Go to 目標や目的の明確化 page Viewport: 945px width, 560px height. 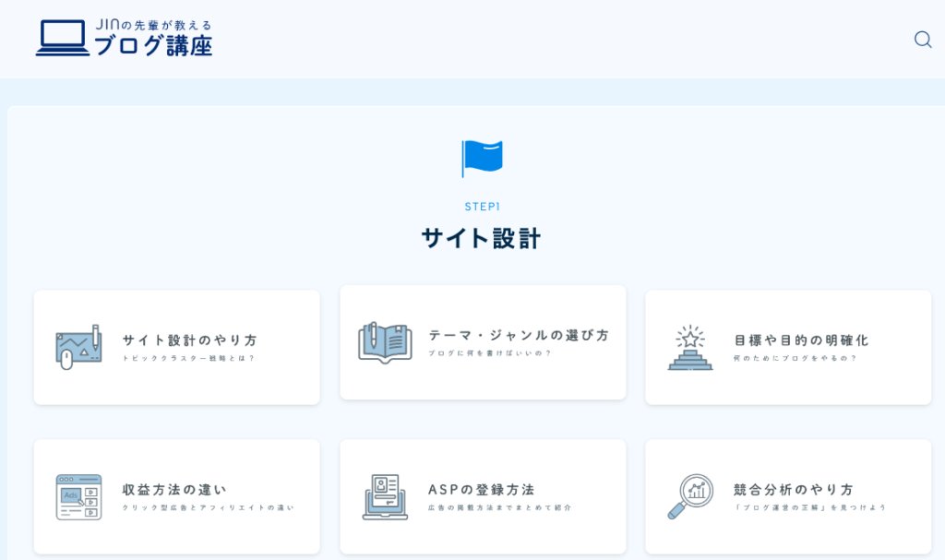point(801,340)
